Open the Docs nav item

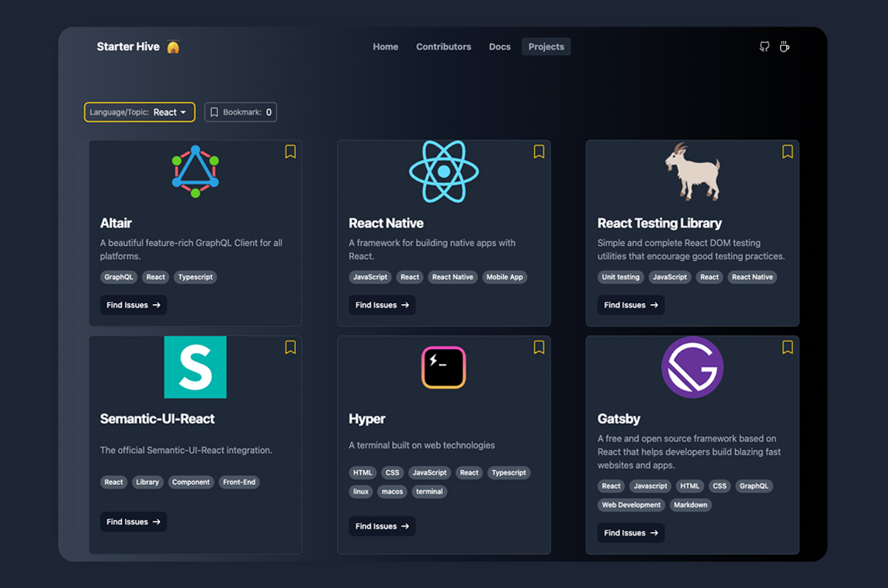[500, 47]
